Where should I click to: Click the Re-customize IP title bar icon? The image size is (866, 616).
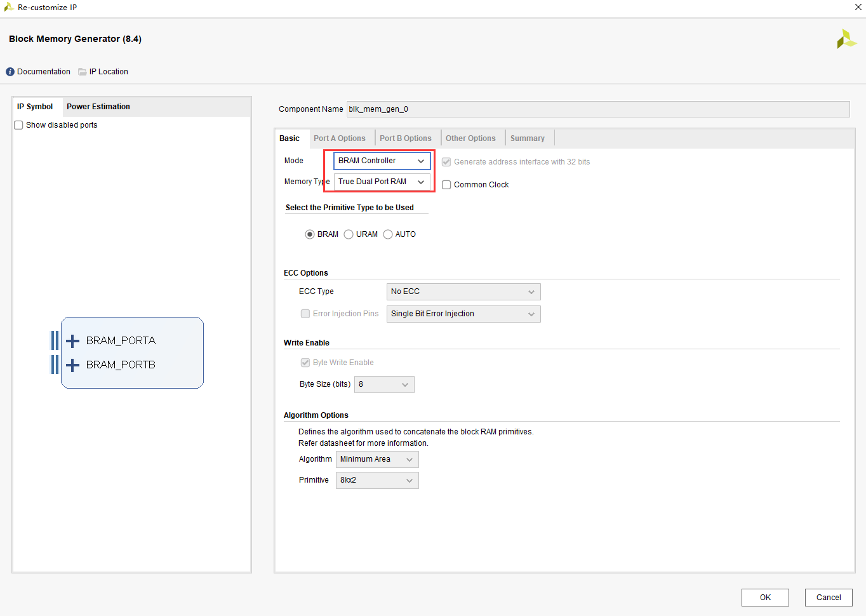(9, 7)
